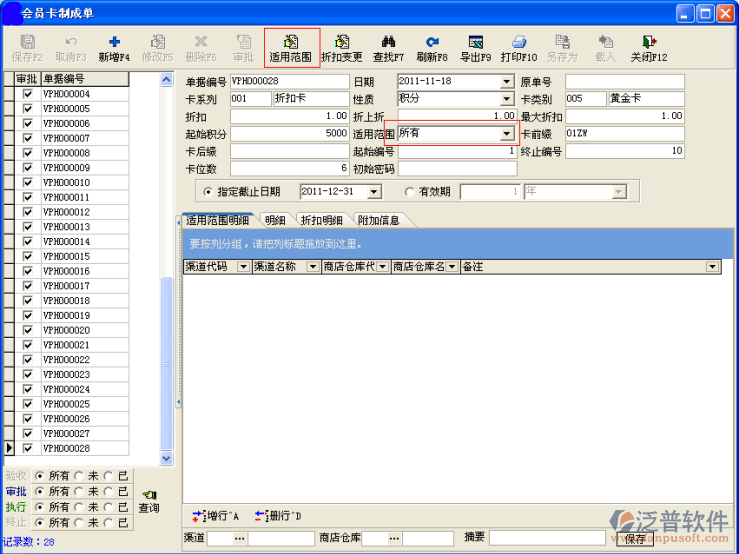Click the 起始积分 input field
The width and height of the screenshot is (739, 554).
(290, 134)
